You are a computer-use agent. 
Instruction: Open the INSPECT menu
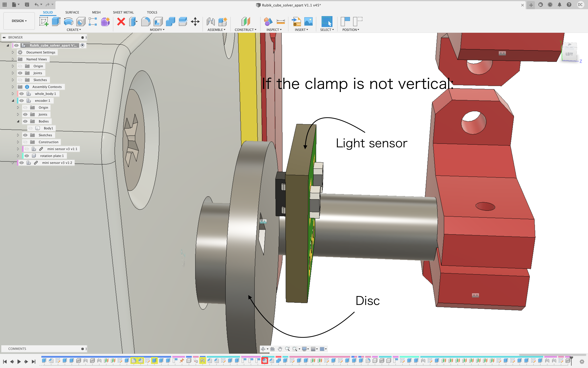coord(274,30)
